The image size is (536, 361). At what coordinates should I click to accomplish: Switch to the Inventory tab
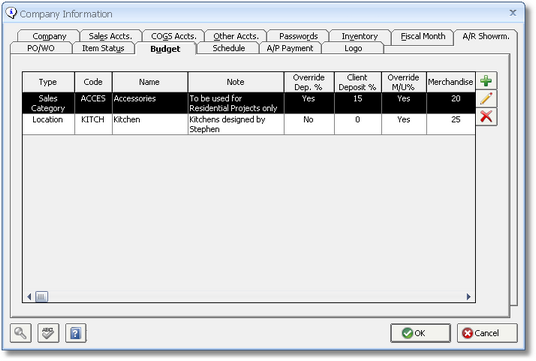[360, 36]
